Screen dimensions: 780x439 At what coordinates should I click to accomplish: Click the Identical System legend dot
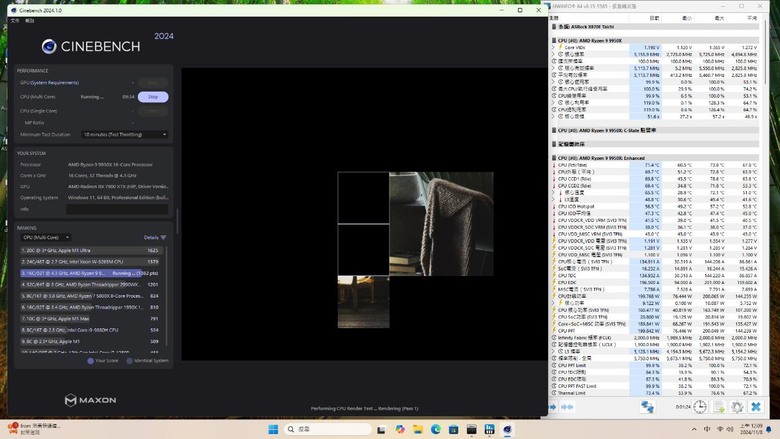tap(129, 361)
